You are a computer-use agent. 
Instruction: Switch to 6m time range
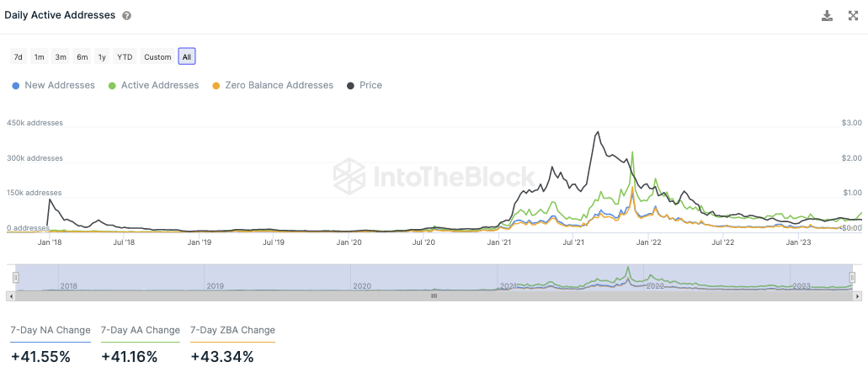(82, 57)
